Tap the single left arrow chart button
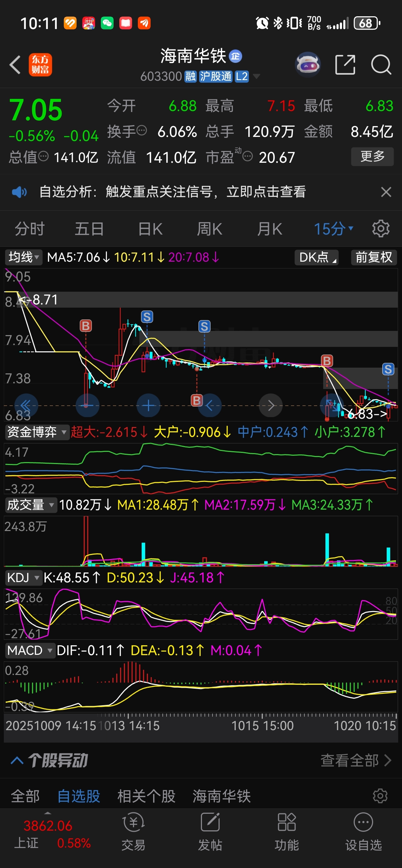402x868 pixels. pyautogui.click(x=209, y=405)
